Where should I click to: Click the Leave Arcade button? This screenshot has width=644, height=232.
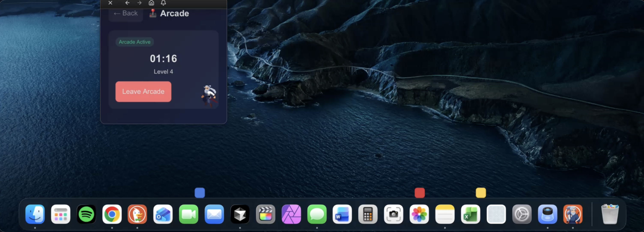tap(143, 92)
